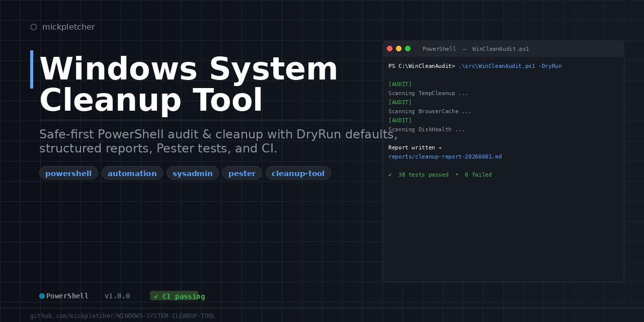The image size is (644, 322).
Task: Click the Report written line
Action: coord(415,147)
